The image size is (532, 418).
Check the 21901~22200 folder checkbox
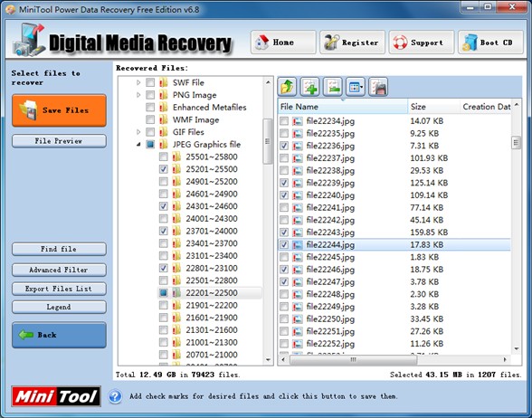point(164,306)
